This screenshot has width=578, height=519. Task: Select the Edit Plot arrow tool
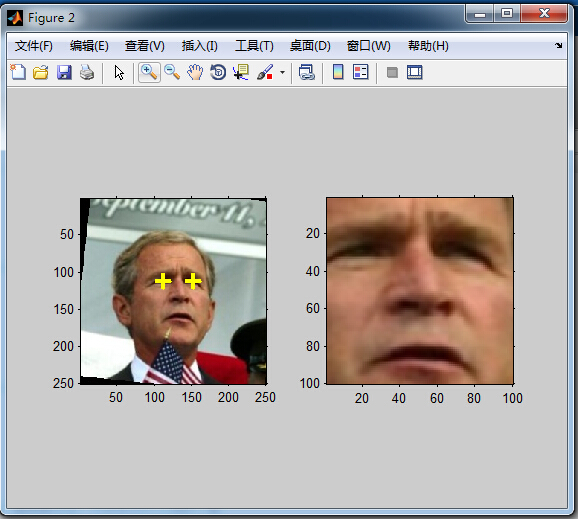(119, 73)
